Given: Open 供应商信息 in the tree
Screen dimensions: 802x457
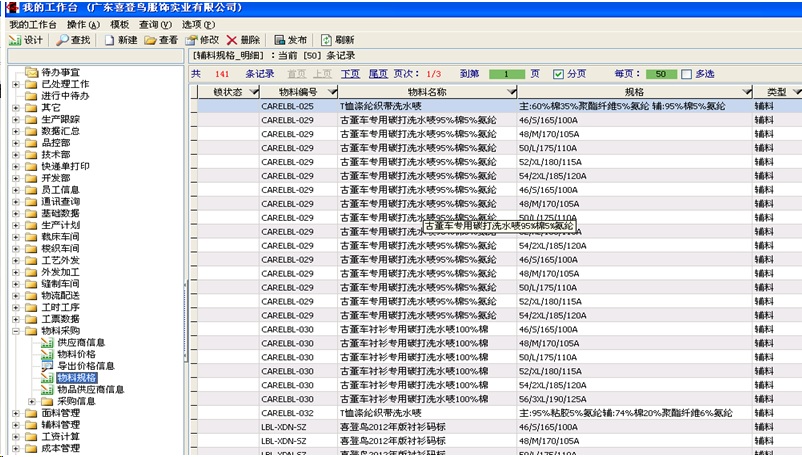Looking at the screenshot, I should pos(80,342).
